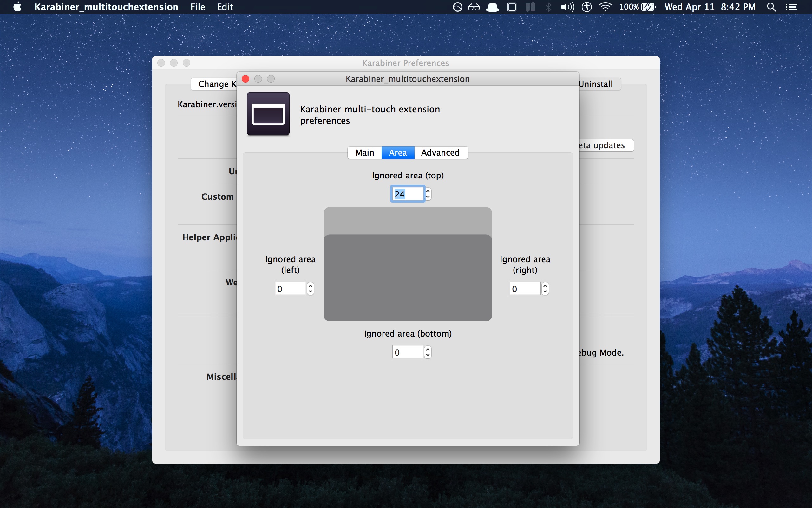Click the Karabiner multi-touch extension app icon
The width and height of the screenshot is (812, 508).
click(268, 114)
